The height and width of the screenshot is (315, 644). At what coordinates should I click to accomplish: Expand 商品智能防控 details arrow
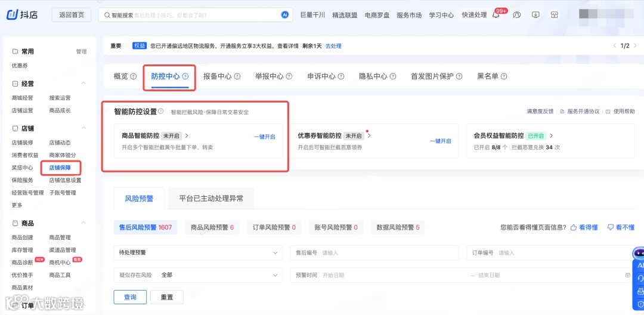click(x=187, y=135)
